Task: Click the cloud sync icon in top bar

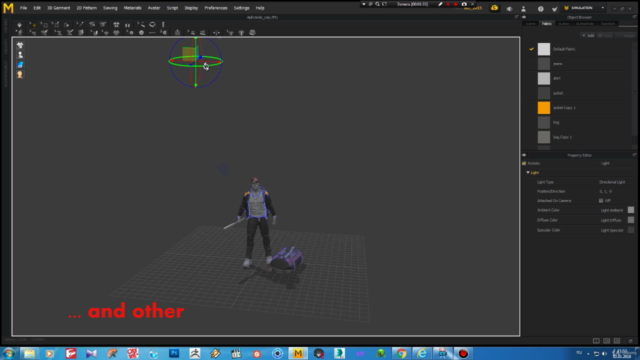Action: 494,8
